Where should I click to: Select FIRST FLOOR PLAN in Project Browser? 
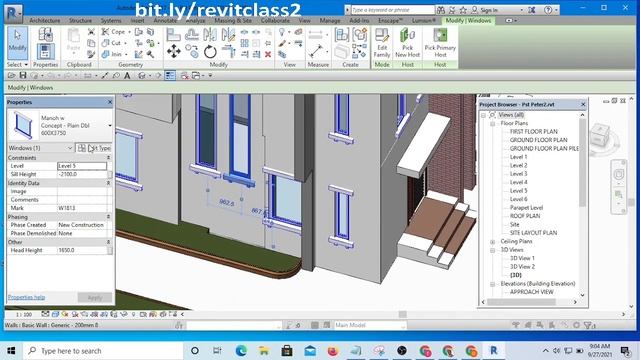point(533,131)
